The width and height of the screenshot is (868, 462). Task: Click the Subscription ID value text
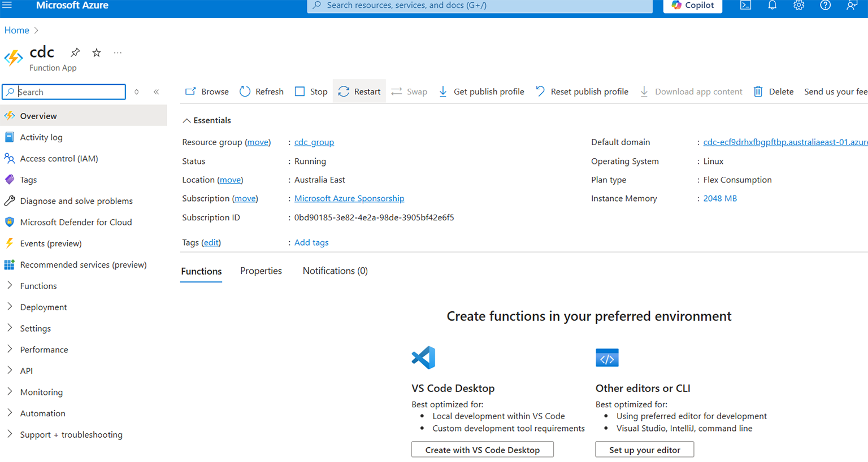374,217
